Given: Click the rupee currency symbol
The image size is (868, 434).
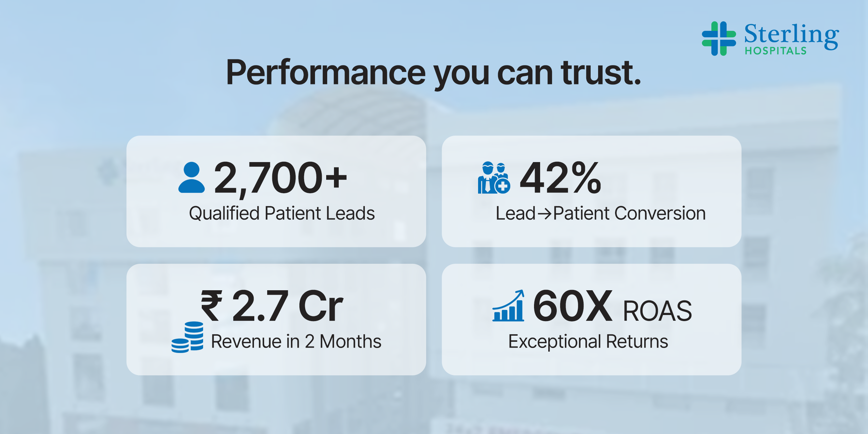Looking at the screenshot, I should click(x=212, y=306).
